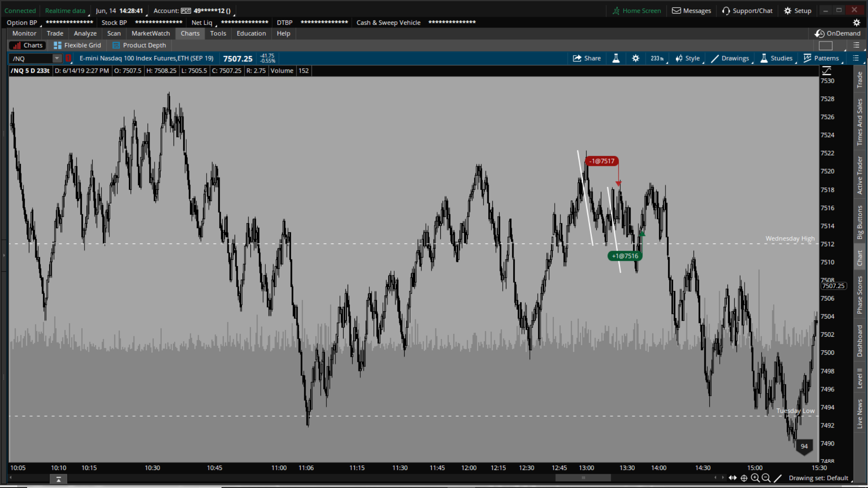Screen dimensions: 868x488
Task: Open Support/Chat headset
Action: pos(747,11)
